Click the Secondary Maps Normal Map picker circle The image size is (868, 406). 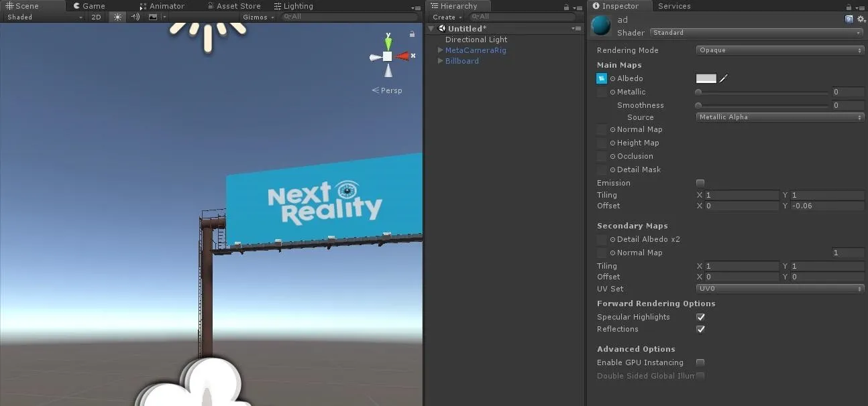[612, 253]
